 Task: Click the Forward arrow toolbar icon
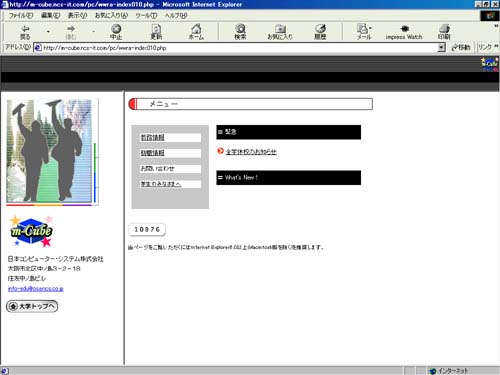pos(71,32)
